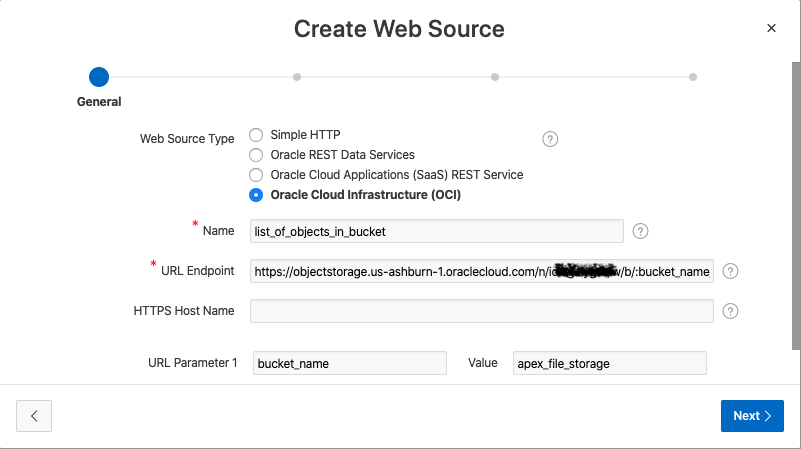The height and width of the screenshot is (449, 801).
Task: Click the URL Parameter 1 field
Action: [348, 363]
